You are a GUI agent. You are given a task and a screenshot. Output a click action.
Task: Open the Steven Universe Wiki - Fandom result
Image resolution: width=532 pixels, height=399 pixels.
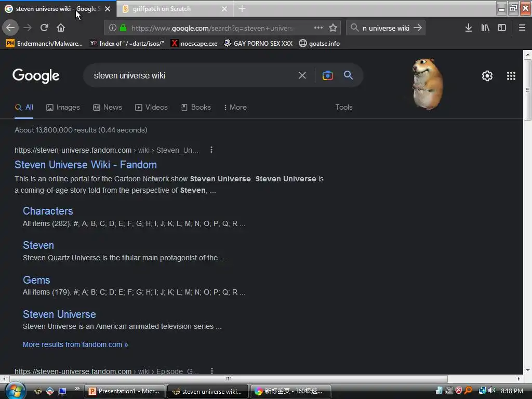click(86, 165)
